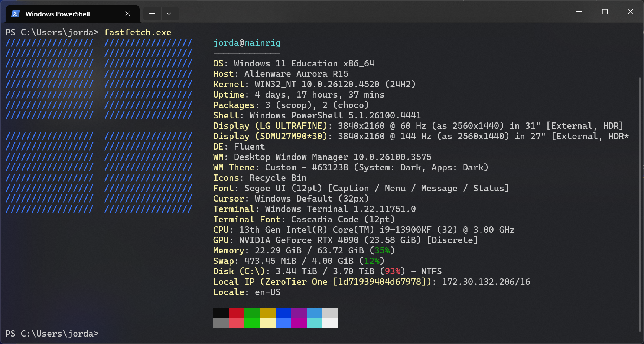
Task: Click the jorda@mainrig title text
Action: 247,43
